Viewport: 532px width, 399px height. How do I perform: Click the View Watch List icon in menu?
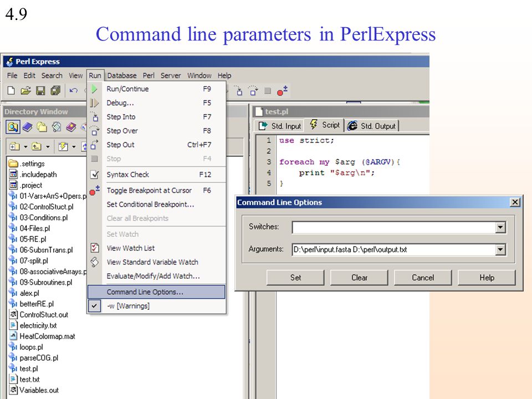pos(95,248)
